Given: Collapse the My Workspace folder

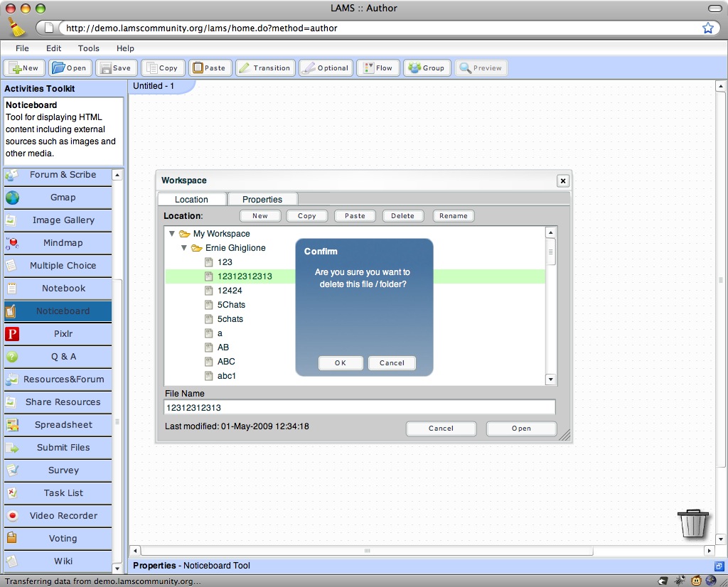Looking at the screenshot, I should point(171,233).
